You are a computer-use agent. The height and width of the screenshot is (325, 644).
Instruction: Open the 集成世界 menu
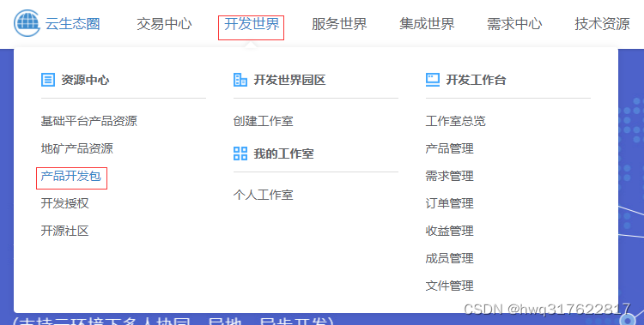[x=427, y=24]
